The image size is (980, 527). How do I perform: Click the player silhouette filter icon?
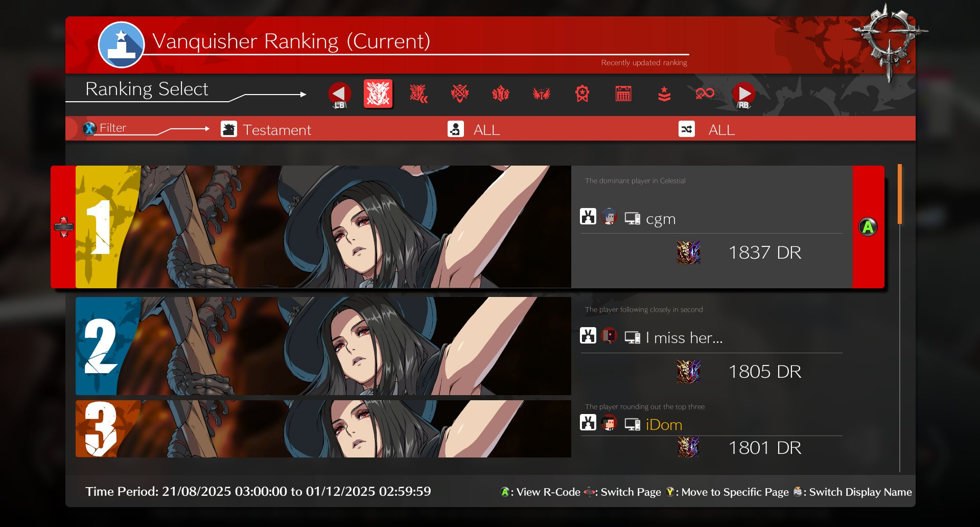point(456,129)
